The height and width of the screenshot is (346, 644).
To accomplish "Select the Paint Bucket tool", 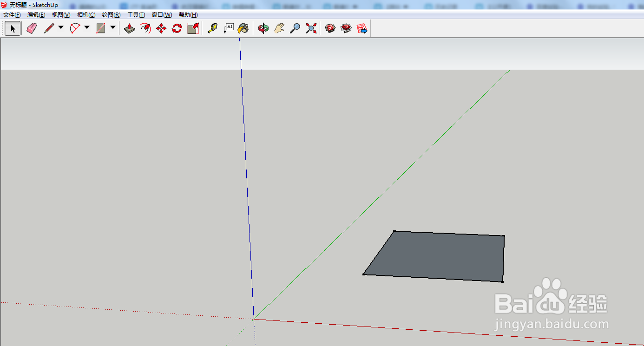I will (x=243, y=29).
